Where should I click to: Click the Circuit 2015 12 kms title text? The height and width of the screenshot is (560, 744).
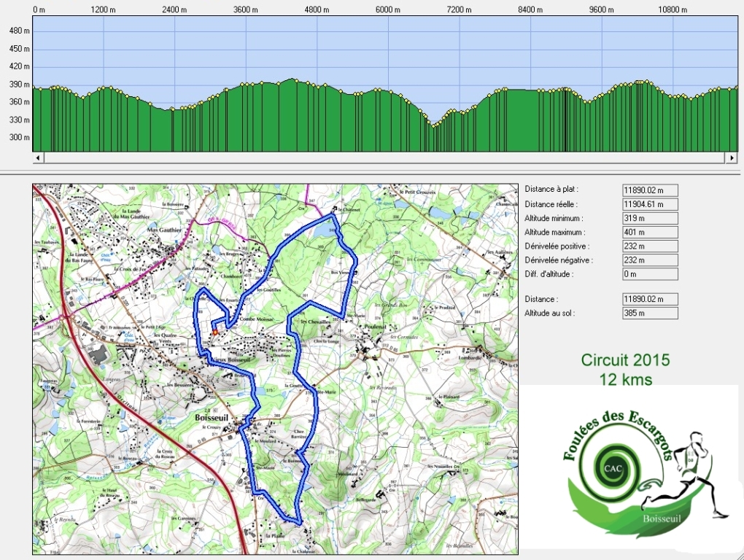point(625,370)
